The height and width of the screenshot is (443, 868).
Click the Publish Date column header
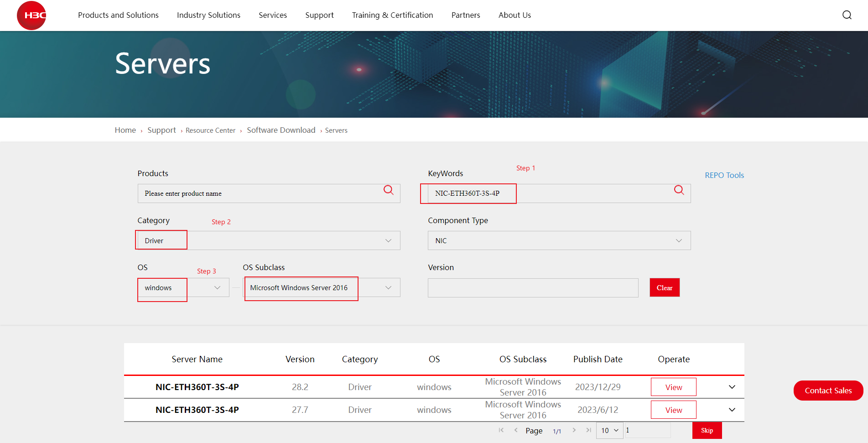tap(598, 359)
